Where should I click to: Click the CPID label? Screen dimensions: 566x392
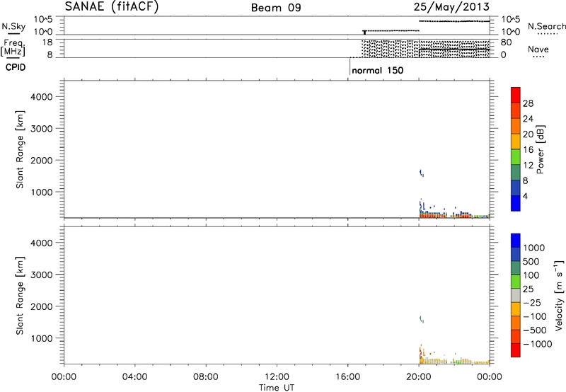(x=16, y=67)
